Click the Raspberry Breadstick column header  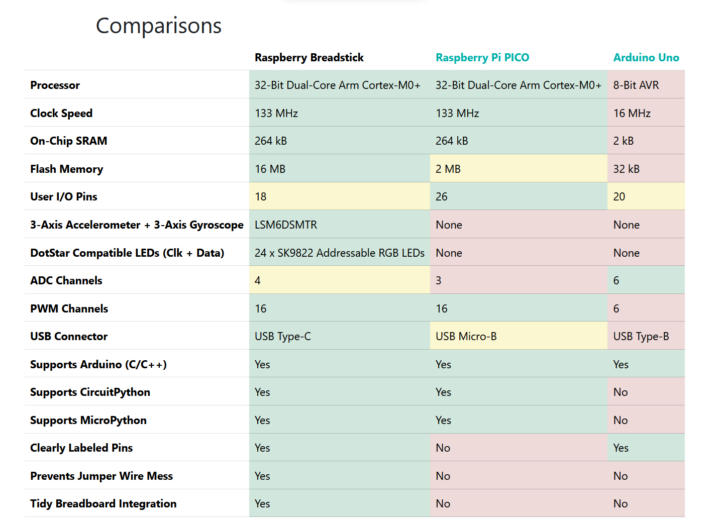(x=309, y=57)
